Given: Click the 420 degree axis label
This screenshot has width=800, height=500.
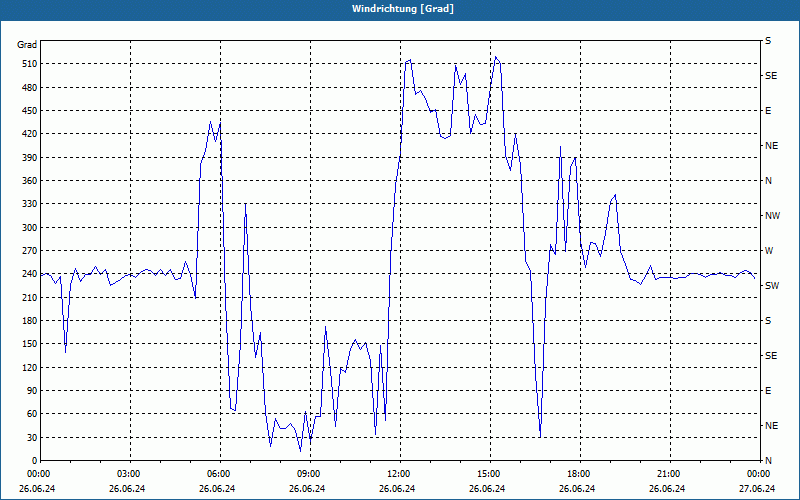Looking at the screenshot, I should pos(30,134).
